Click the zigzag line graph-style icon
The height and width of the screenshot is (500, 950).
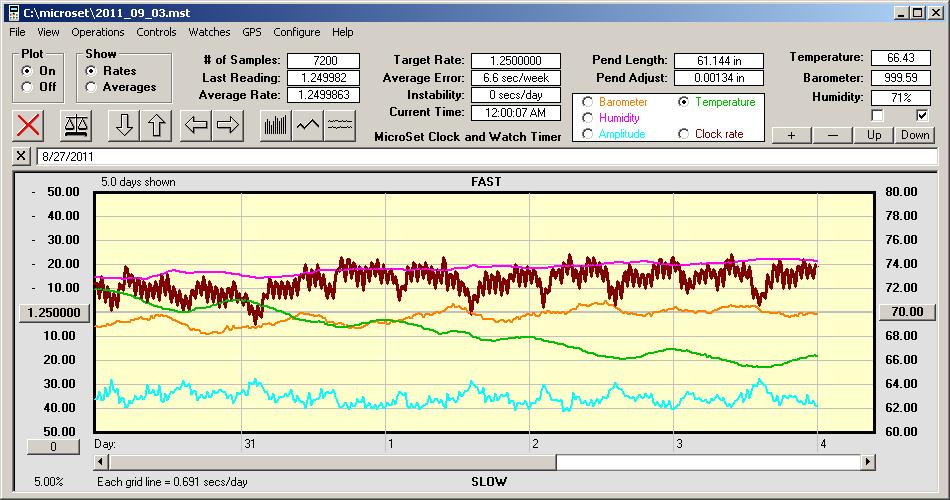click(308, 125)
